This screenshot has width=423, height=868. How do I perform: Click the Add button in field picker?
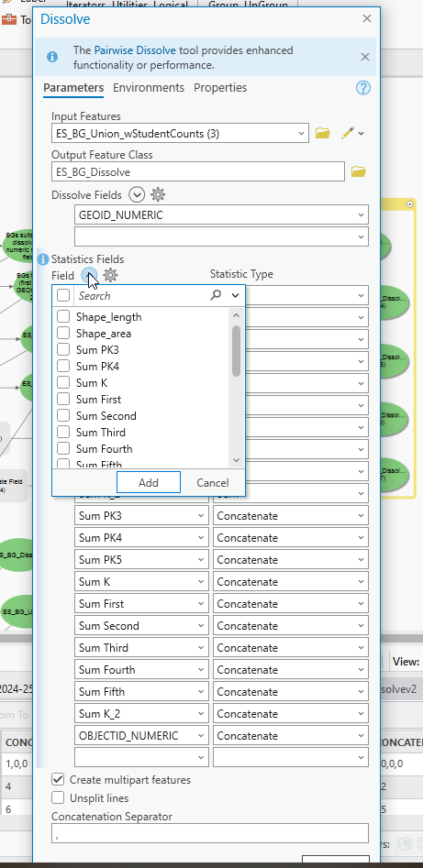[x=149, y=483]
